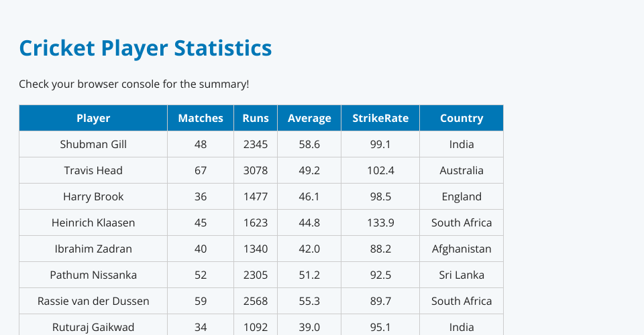
Task: Select the Runs column header
Action: (x=256, y=118)
